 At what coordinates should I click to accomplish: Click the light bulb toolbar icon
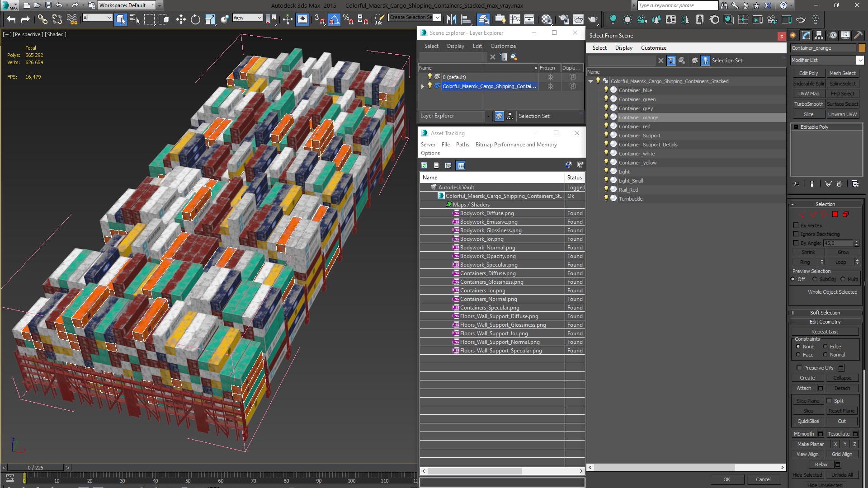click(x=613, y=19)
